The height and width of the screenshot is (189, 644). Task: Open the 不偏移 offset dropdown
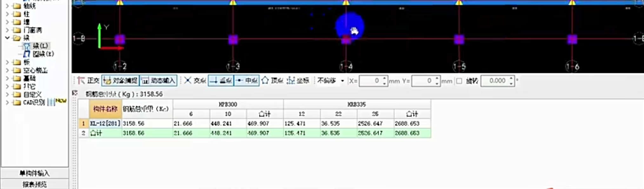[342, 81]
